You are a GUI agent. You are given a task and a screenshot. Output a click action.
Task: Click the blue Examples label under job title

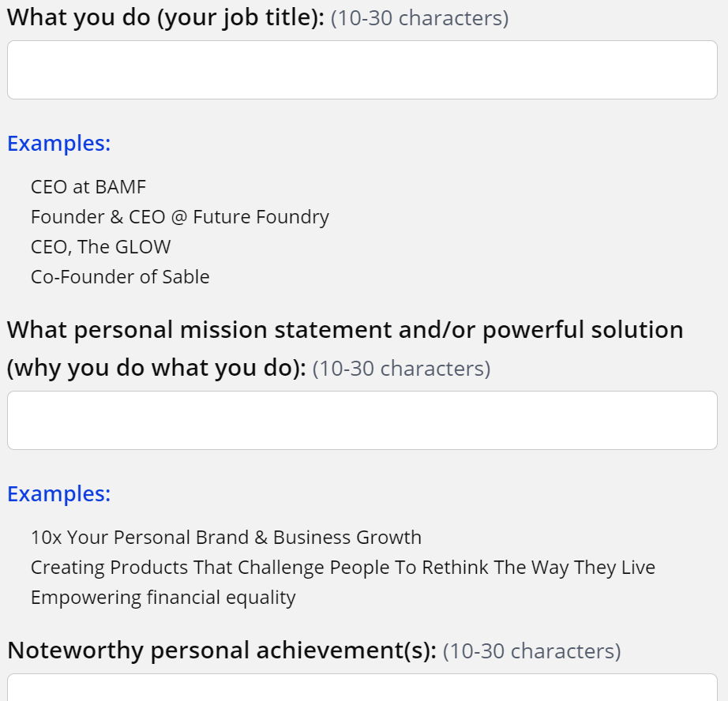59,144
